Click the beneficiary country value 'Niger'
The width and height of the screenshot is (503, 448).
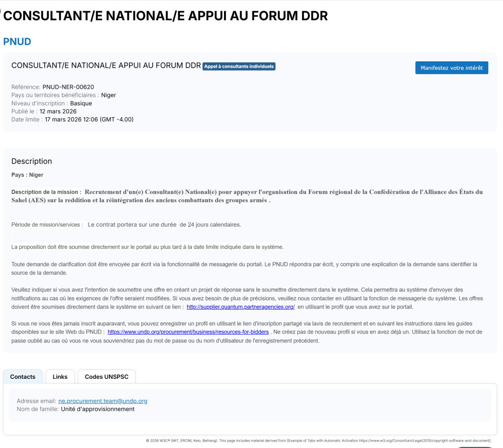tap(109, 95)
